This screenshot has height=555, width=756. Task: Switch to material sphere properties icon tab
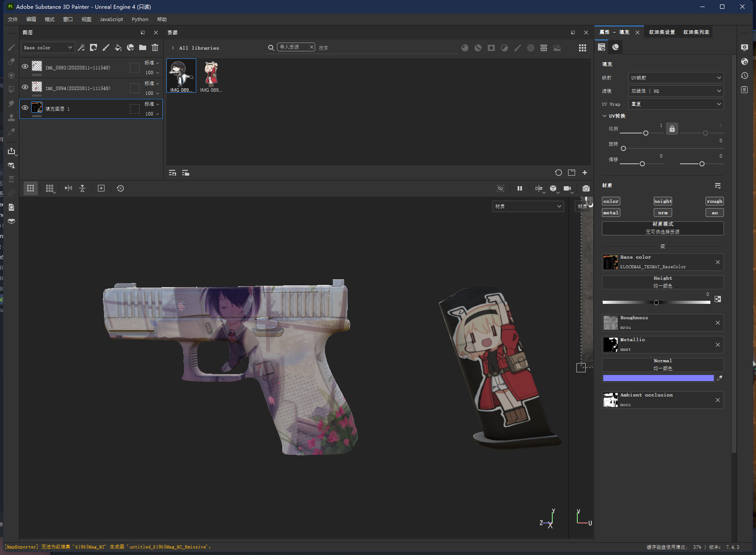coord(616,47)
